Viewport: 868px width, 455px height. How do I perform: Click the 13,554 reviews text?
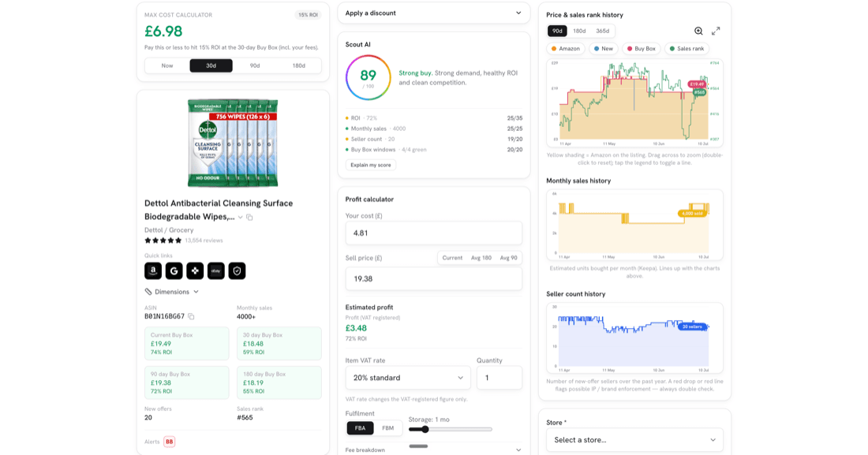tap(204, 241)
